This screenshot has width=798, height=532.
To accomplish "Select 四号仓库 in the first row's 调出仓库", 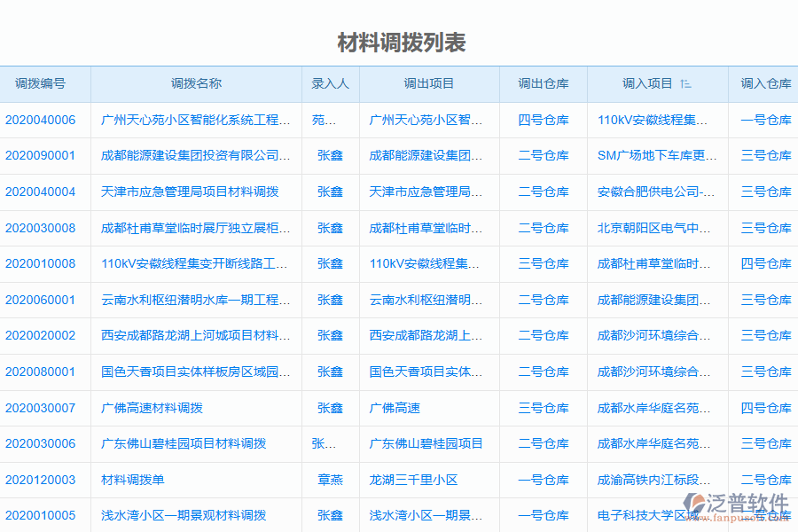I will 544,120.
